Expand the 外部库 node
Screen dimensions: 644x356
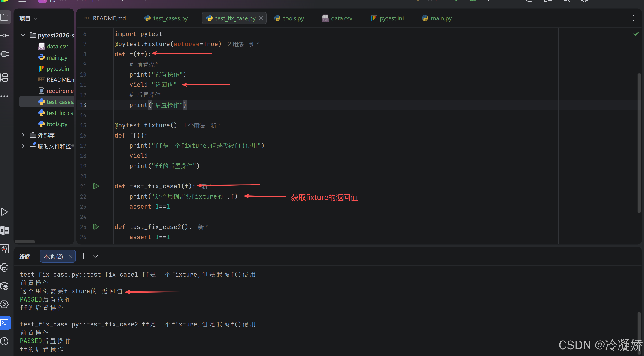click(x=23, y=135)
